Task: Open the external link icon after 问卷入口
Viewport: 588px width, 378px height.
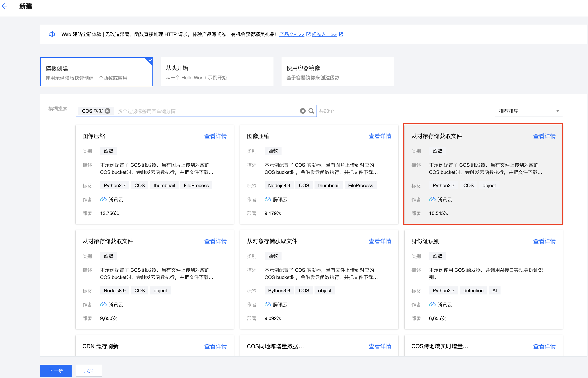Action: (x=341, y=34)
